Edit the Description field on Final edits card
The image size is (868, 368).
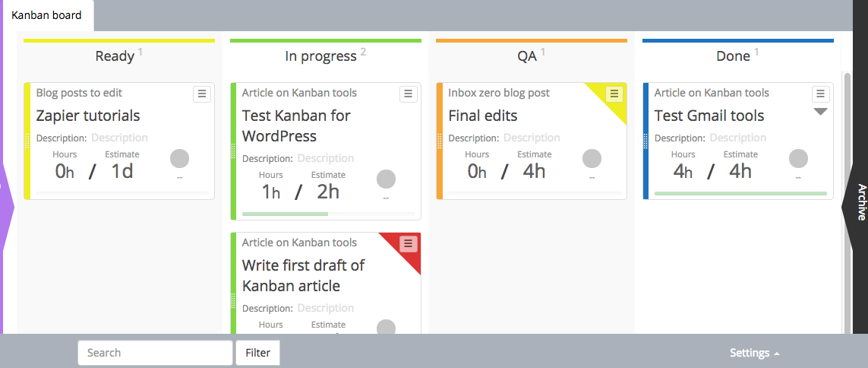[532, 138]
